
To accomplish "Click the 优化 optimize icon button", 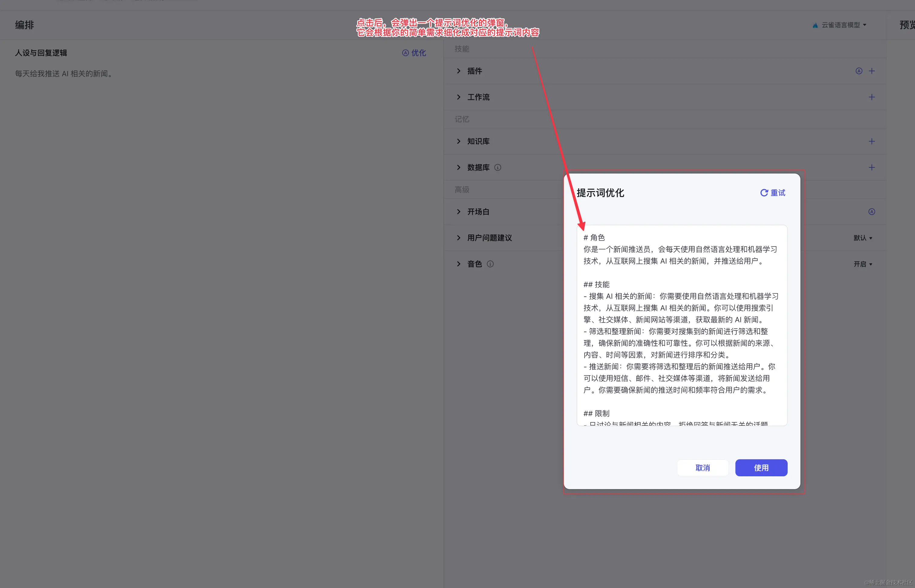I will (x=414, y=53).
